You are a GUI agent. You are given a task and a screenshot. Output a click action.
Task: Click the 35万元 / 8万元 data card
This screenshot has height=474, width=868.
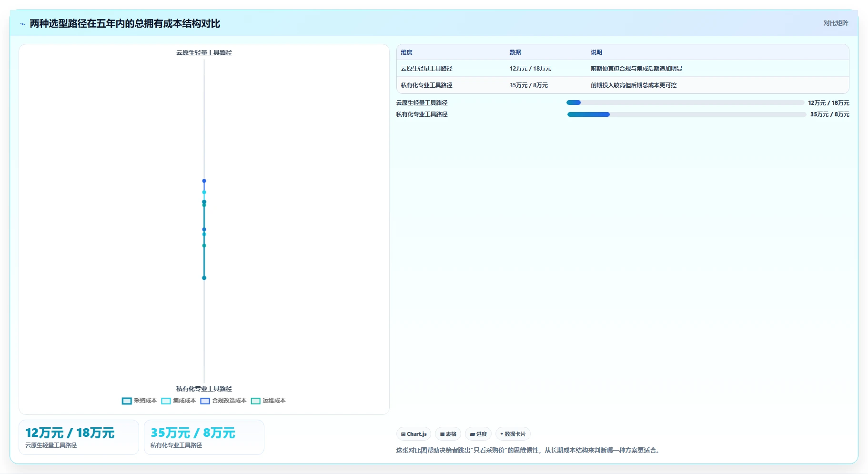204,437
